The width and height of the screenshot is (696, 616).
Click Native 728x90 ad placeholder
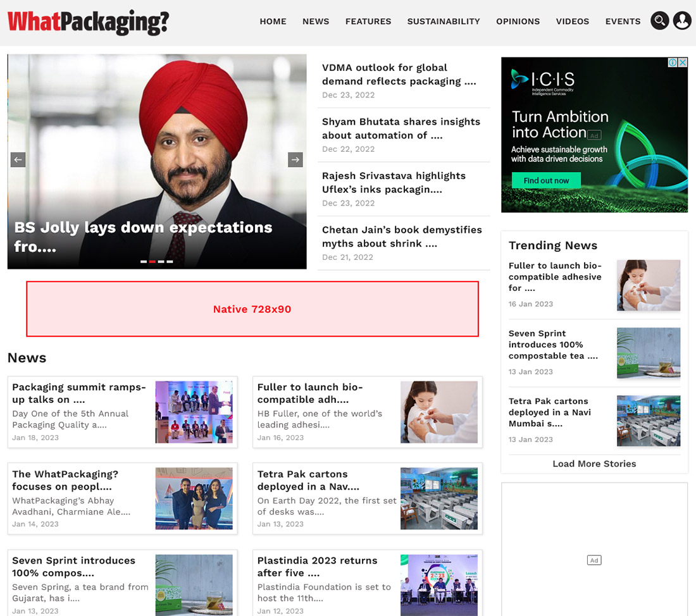pyautogui.click(x=252, y=309)
